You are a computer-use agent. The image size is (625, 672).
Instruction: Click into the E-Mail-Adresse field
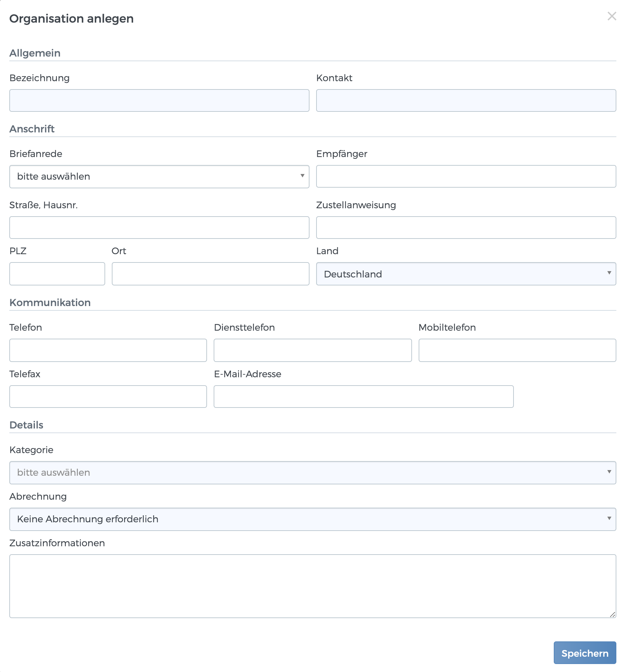(x=364, y=396)
